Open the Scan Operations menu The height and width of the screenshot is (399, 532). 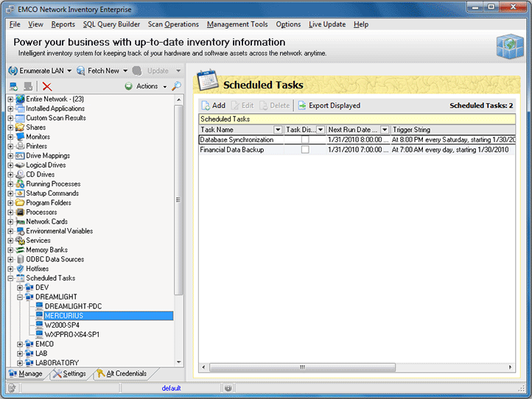coord(173,24)
